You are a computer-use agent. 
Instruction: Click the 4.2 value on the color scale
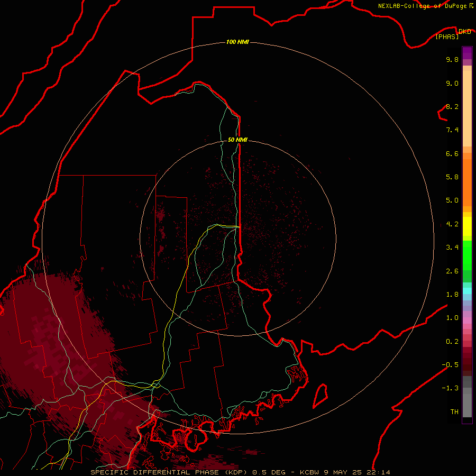452,224
